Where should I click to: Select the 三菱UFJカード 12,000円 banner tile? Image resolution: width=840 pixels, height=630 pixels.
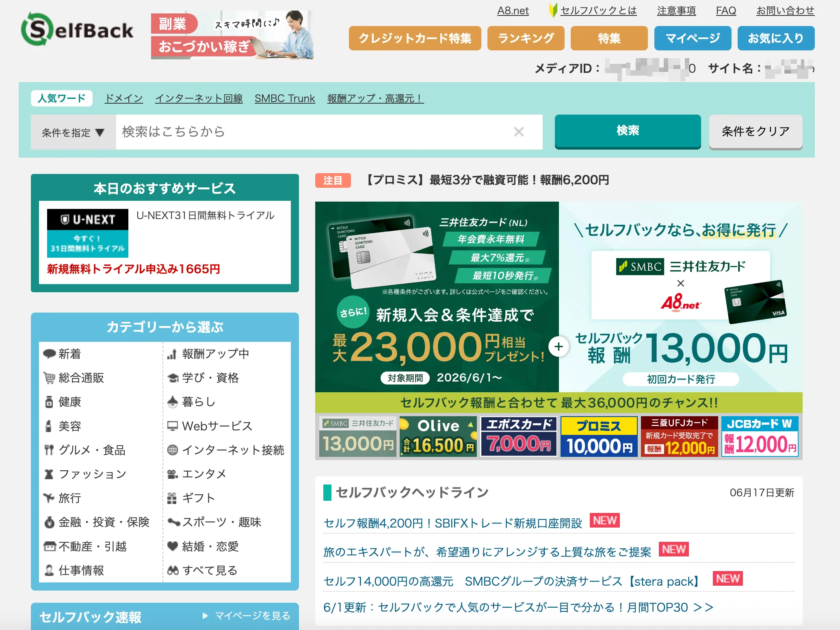tap(679, 437)
